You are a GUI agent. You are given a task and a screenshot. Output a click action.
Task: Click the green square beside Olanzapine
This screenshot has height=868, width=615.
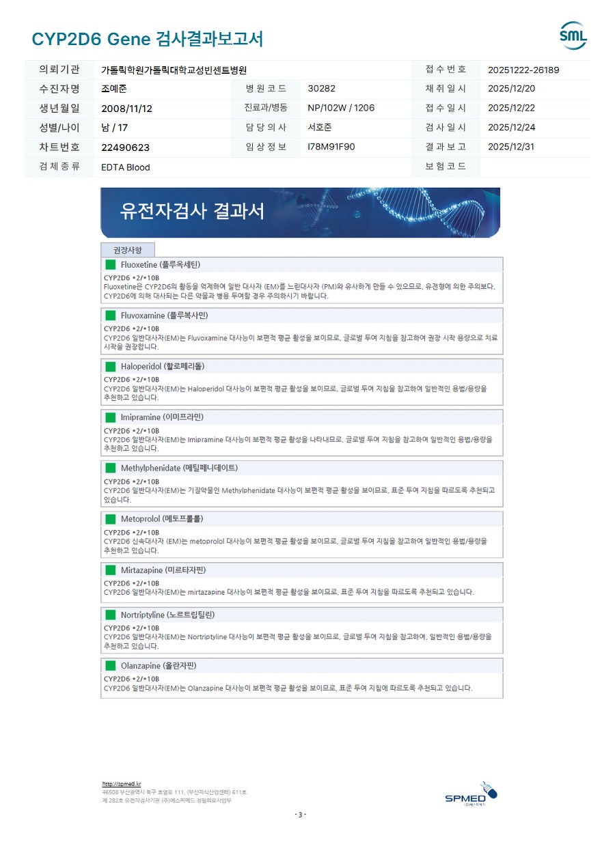[111, 666]
